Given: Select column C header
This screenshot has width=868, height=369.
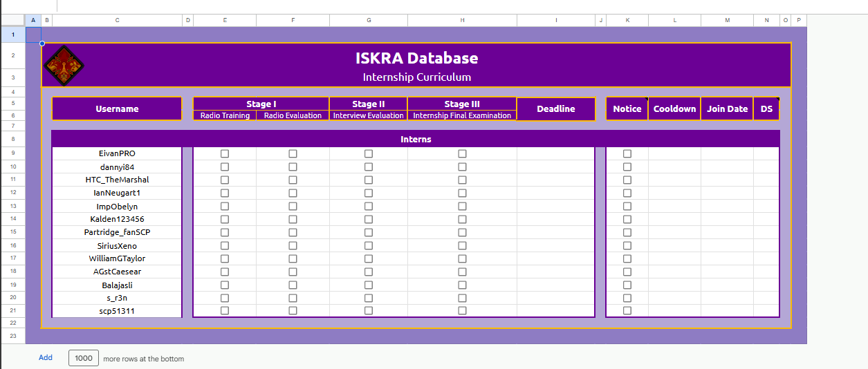Looking at the screenshot, I should [x=117, y=21].
